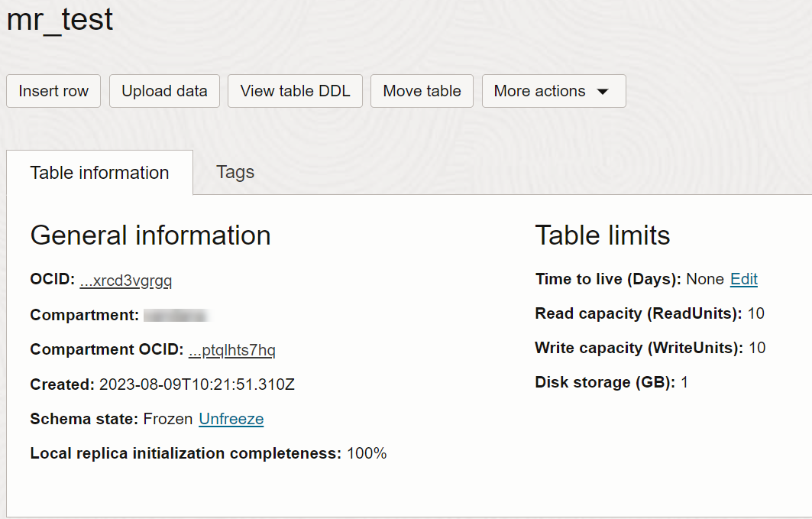Edit the Time to live setting
Image resolution: width=812 pixels, height=519 pixels.
(744, 279)
